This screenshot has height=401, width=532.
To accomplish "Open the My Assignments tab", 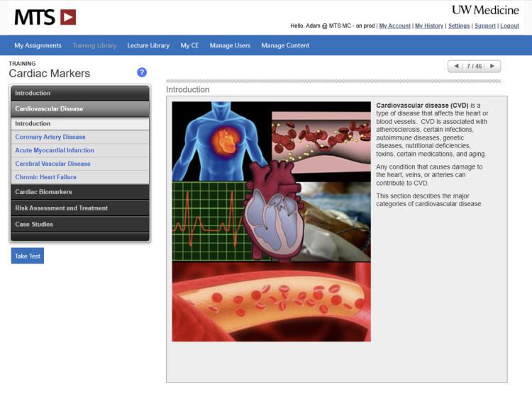I will (38, 45).
